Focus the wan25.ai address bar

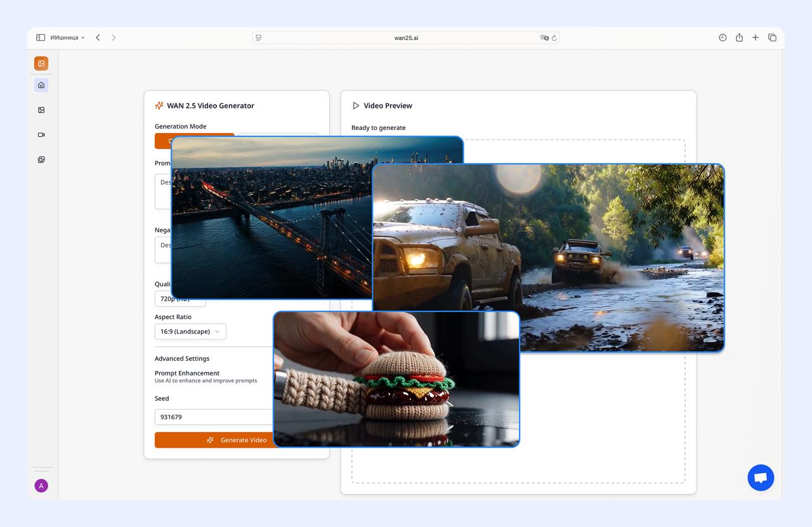tap(406, 37)
